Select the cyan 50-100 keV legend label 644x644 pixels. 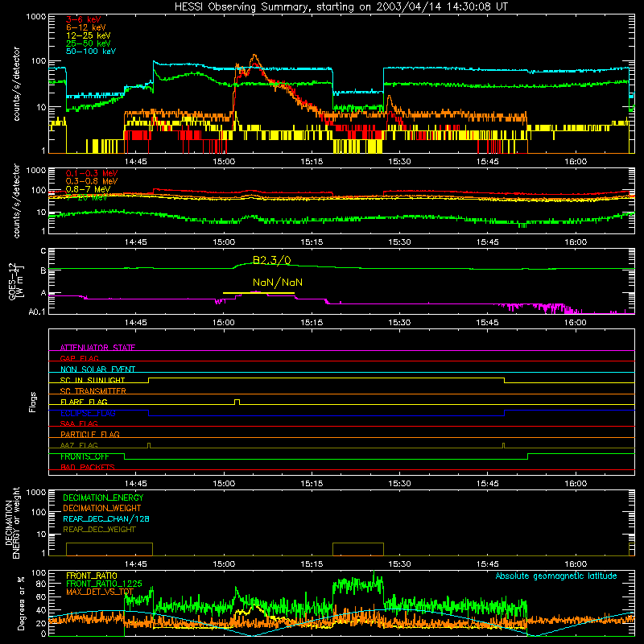click(x=91, y=52)
